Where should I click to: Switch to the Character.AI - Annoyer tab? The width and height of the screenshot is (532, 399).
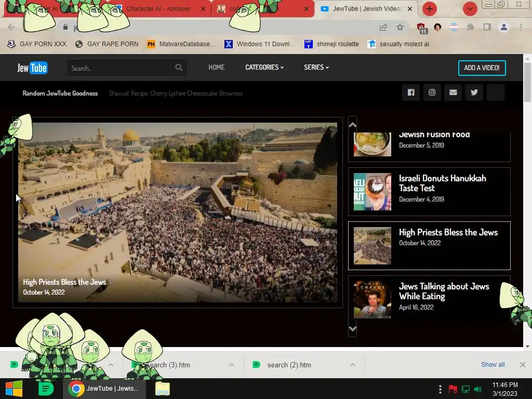pos(158,9)
